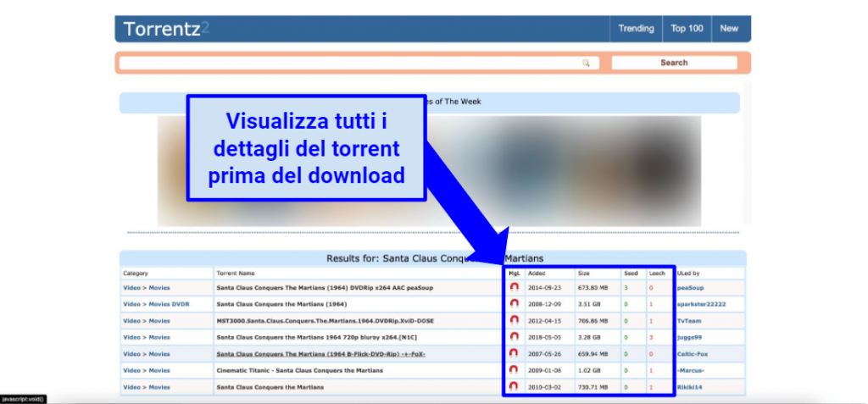Click the magnet icon for the 720p bluray torrent
The width and height of the screenshot is (868, 404).
tap(514, 337)
